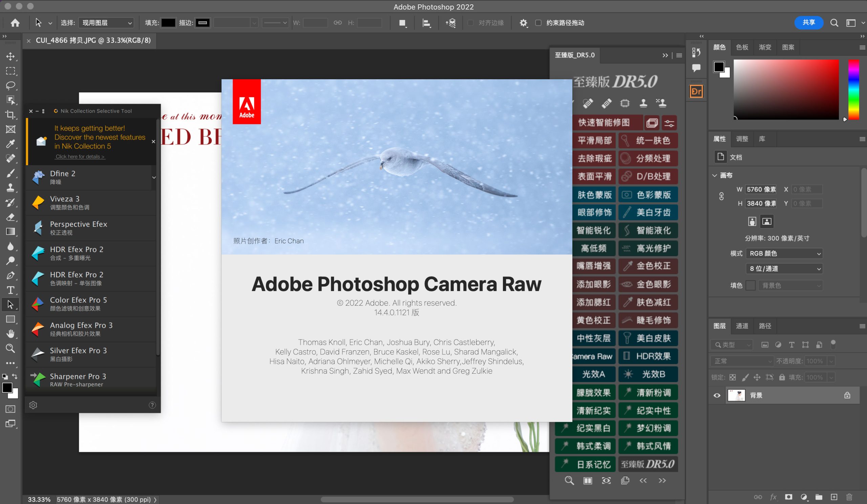Select the Lasso tool

click(10, 85)
